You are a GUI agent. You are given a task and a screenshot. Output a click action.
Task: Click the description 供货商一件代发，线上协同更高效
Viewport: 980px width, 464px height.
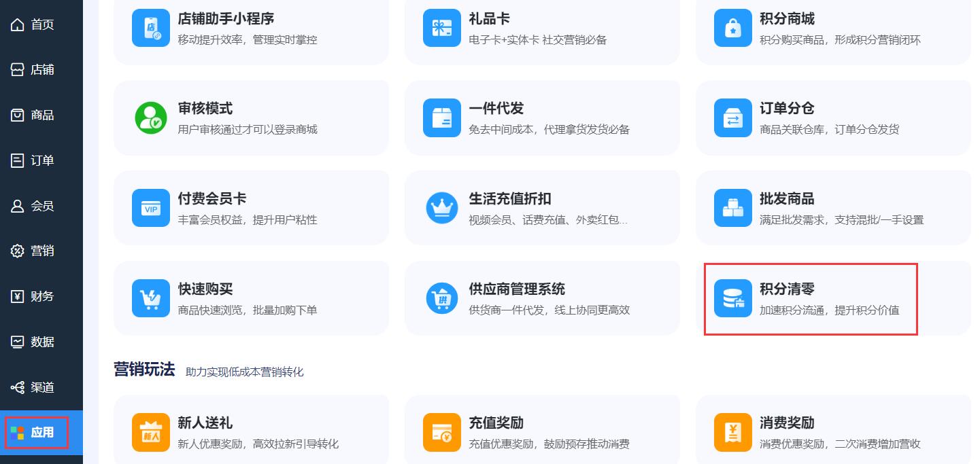pyautogui.click(x=550, y=310)
